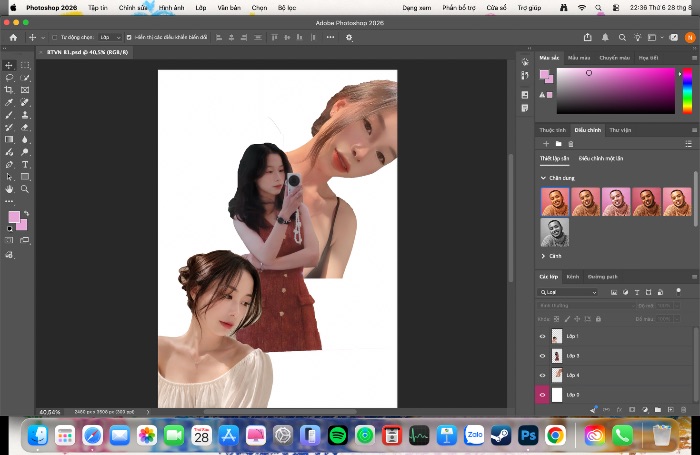Open the Discover lightbulb icon
The width and height of the screenshot is (700, 455).
(638, 38)
